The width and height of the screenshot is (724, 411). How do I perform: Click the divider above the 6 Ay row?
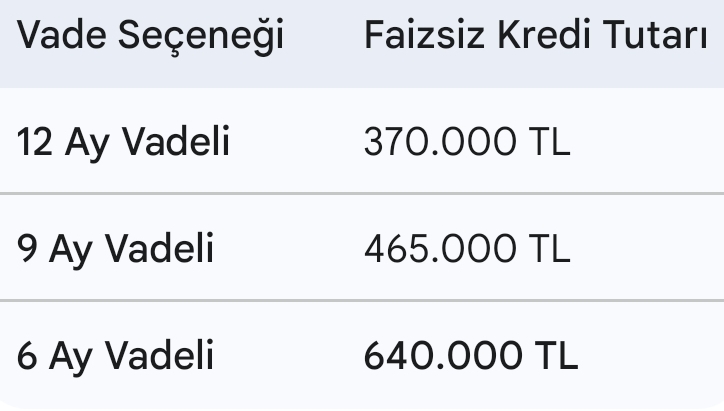pyautogui.click(x=362, y=300)
